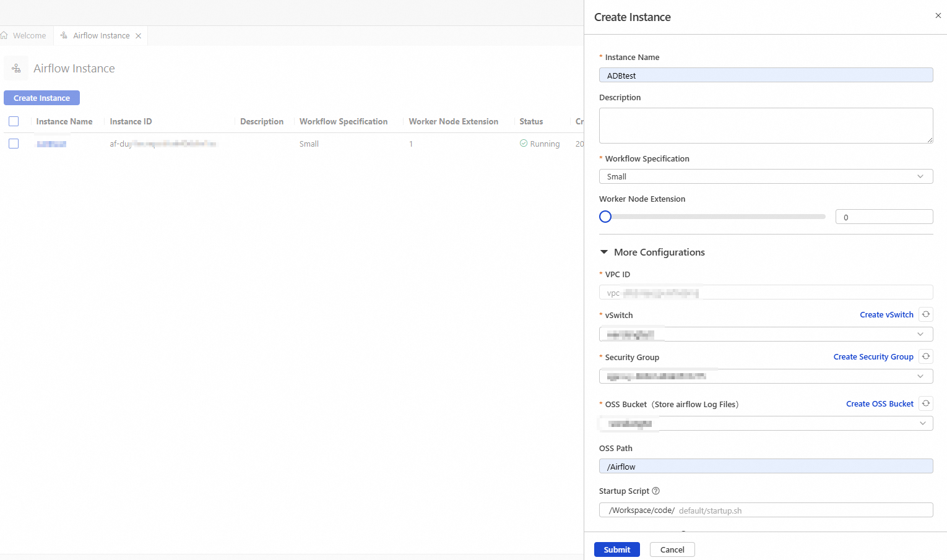Click the Description text area
This screenshot has width=947, height=560.
[766, 126]
